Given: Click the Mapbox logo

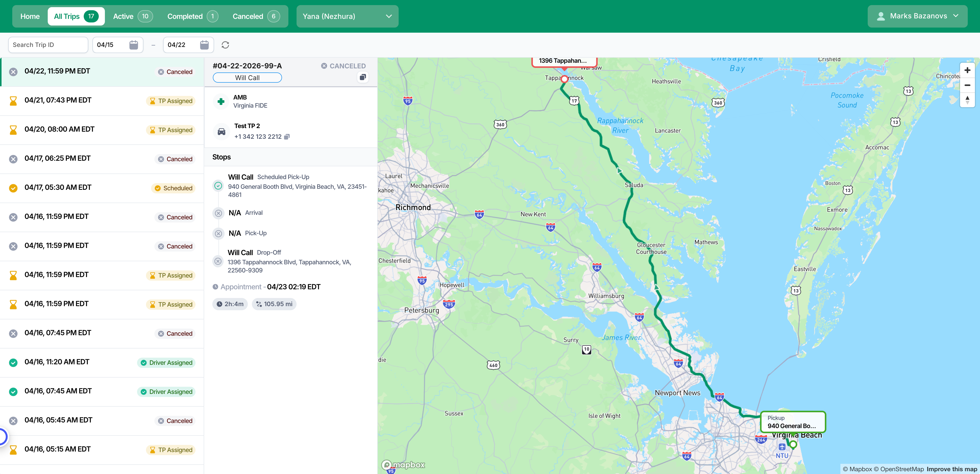Looking at the screenshot, I should pos(403,465).
